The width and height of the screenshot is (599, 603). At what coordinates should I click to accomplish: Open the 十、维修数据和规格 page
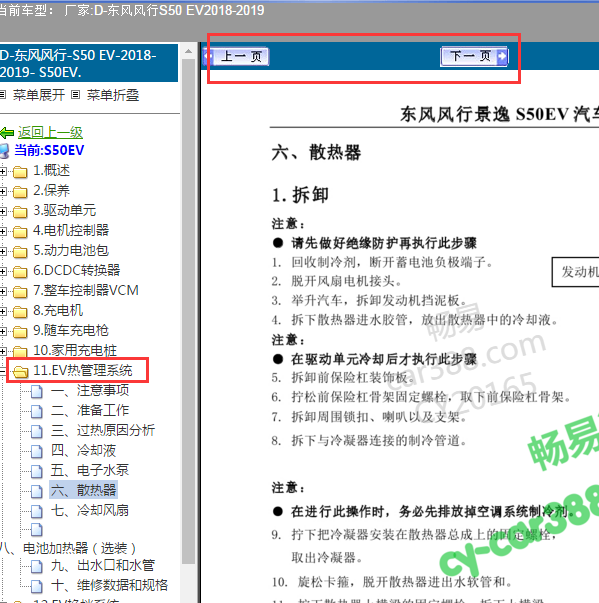click(109, 585)
